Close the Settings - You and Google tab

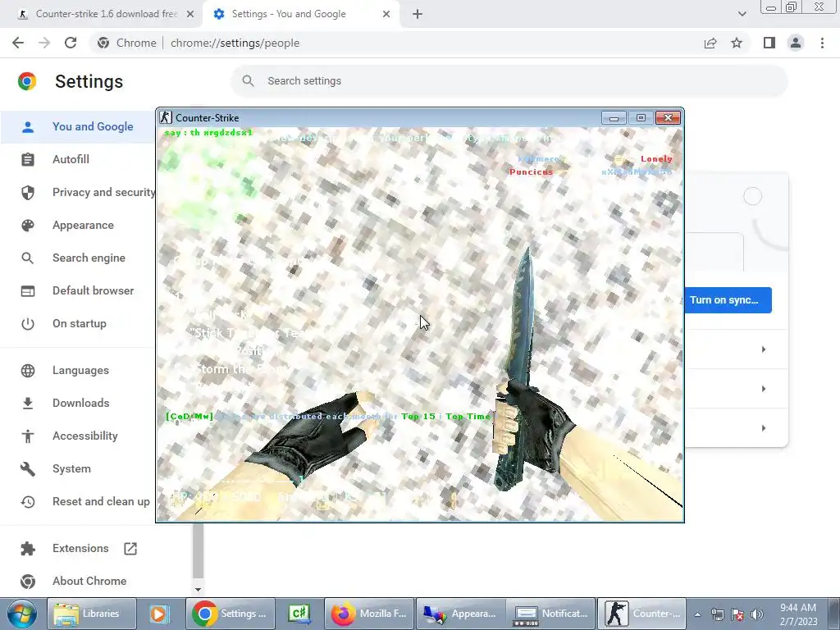pos(386,14)
